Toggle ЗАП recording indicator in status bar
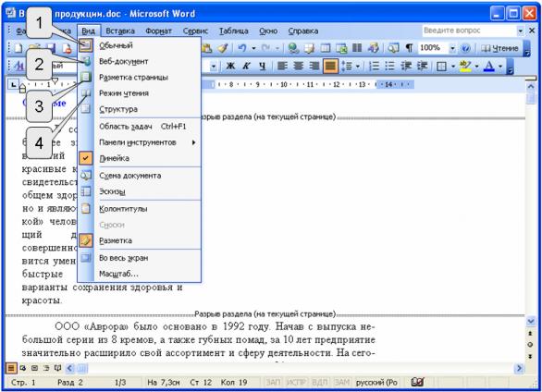Screen dimensions: 542x392 tap(273, 383)
